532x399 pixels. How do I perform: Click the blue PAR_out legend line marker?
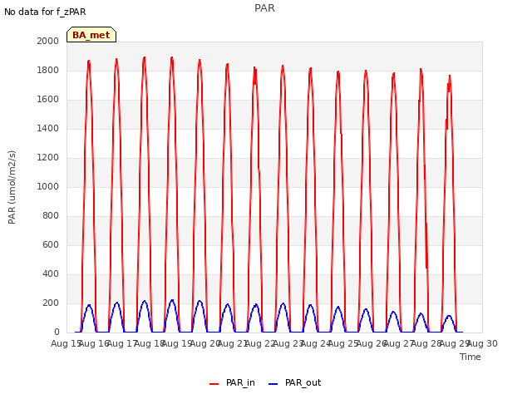point(273,384)
